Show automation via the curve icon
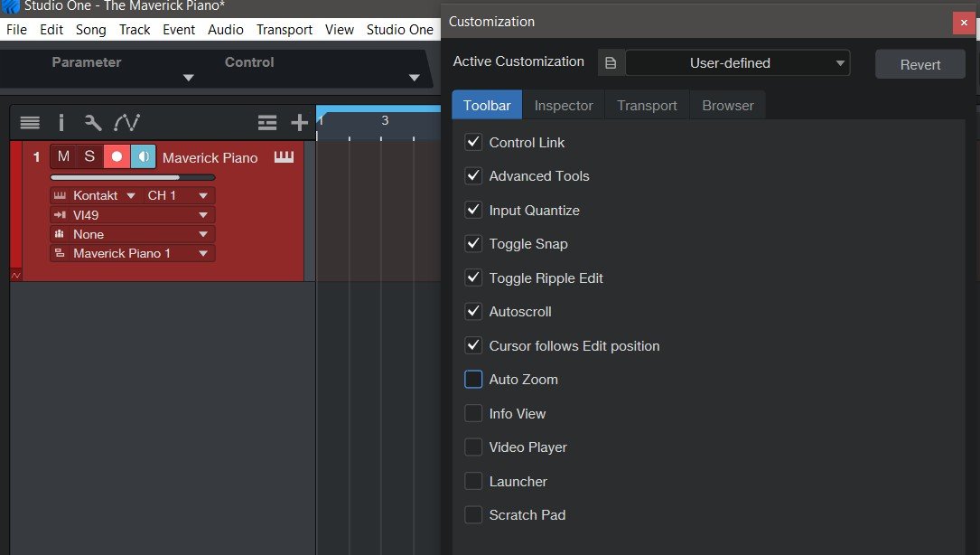This screenshot has height=555, width=980. 127,123
